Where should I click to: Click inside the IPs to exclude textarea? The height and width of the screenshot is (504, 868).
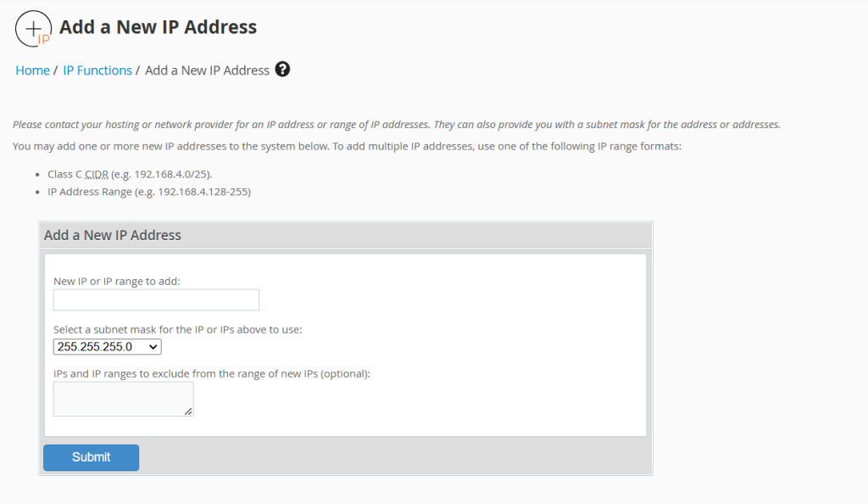tap(122, 399)
